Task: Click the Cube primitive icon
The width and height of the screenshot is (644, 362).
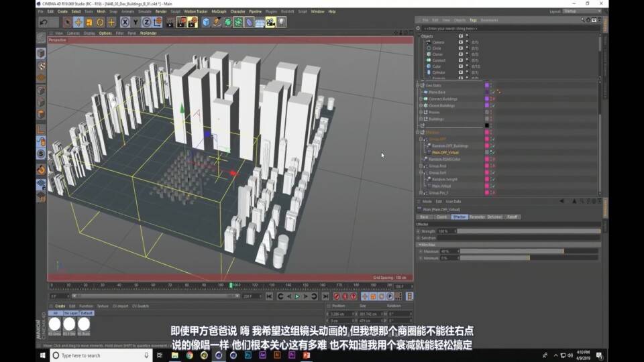Action: (206, 22)
